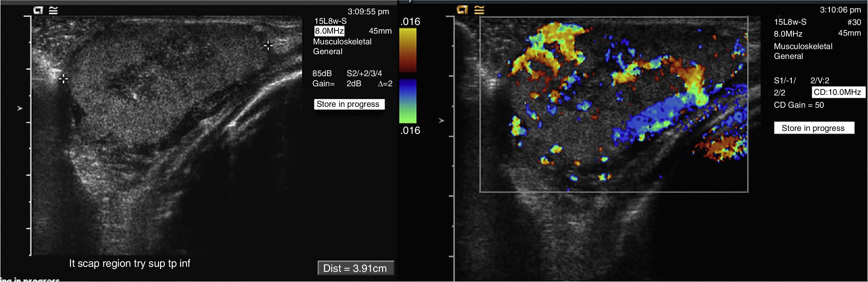Click the red-yellow upper color velocity bar
The image size is (868, 282).
point(408,50)
